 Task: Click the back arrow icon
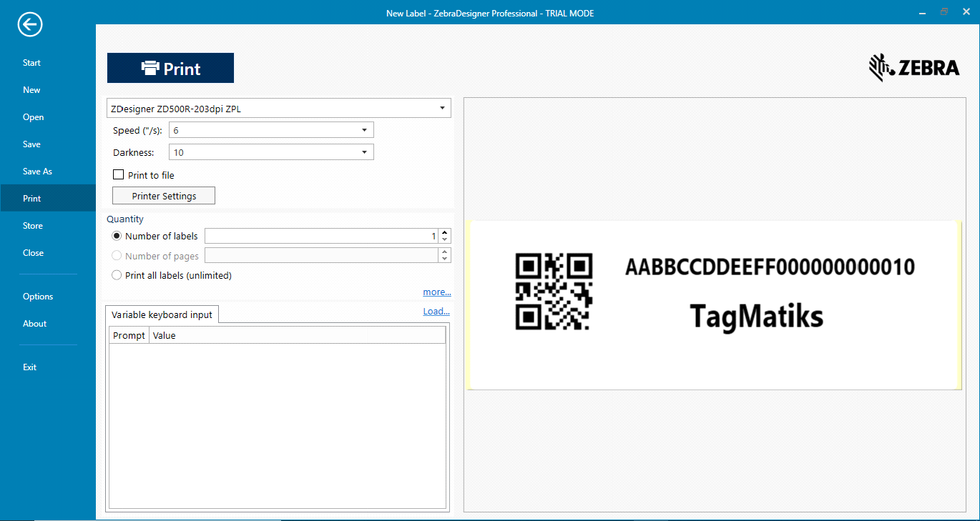click(x=30, y=25)
